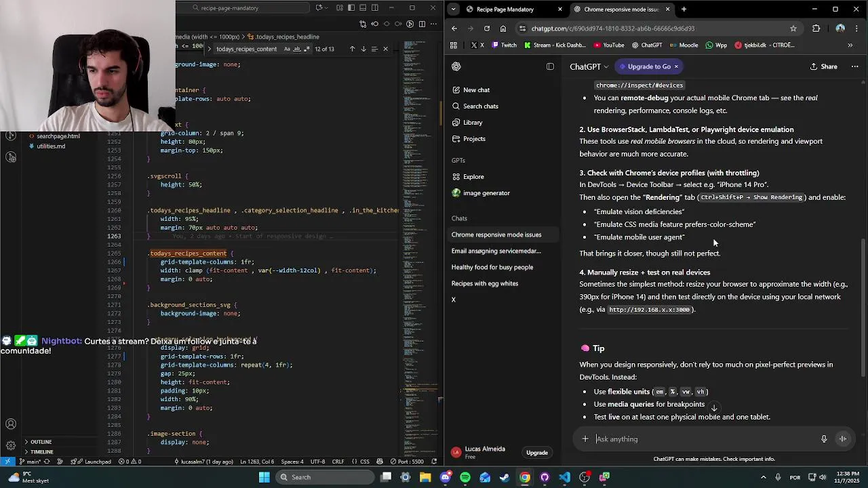The image size is (868, 488).
Task: Toggle Use Regular Expression in find widget
Action: click(307, 49)
